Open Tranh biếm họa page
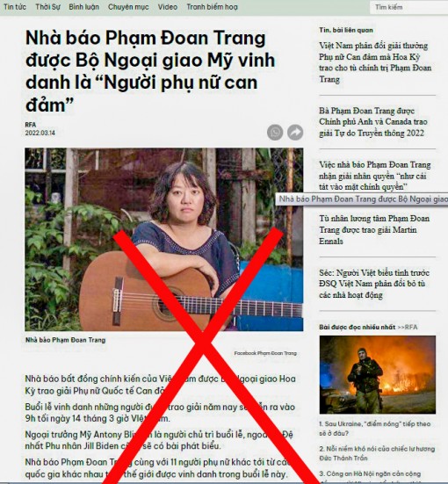Screen dimensions: 448x484 (x=212, y=7)
